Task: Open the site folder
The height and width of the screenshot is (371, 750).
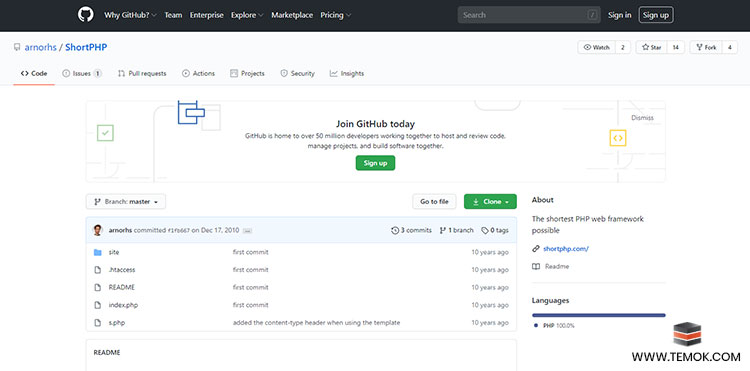Action: pyautogui.click(x=114, y=252)
